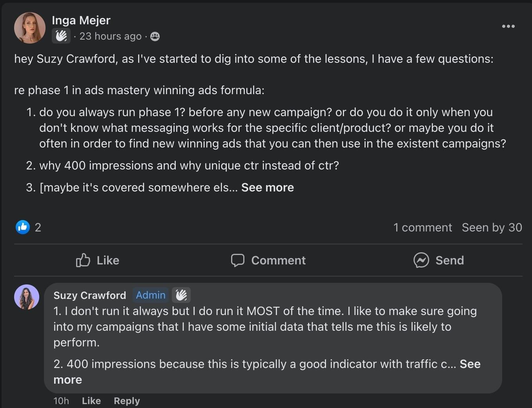Open Inga Mejer's profile picture
This screenshot has height=408, width=532.
[x=30, y=28]
